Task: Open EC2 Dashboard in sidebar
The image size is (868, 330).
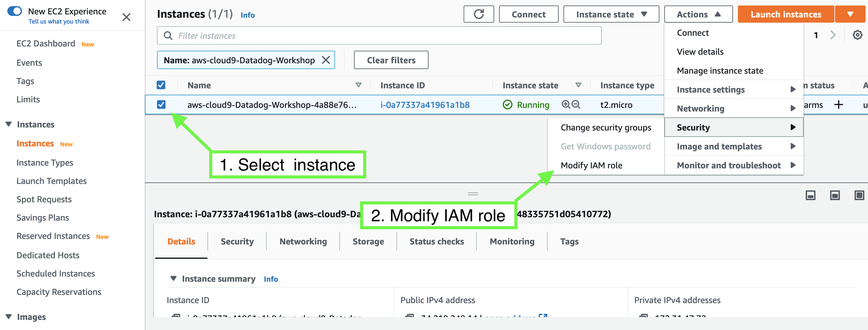Action: pos(46,43)
